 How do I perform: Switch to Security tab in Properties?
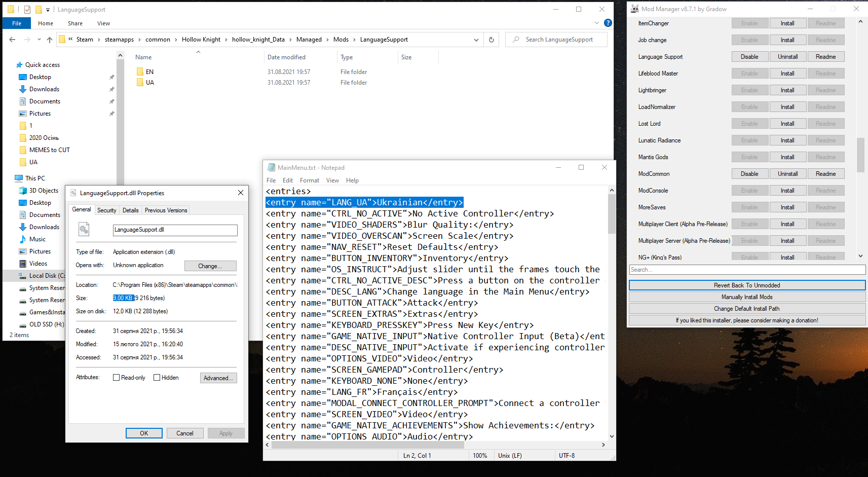(106, 210)
